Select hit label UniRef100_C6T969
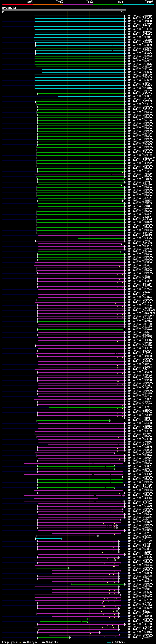The image size is (156, 644). click(140, 16)
